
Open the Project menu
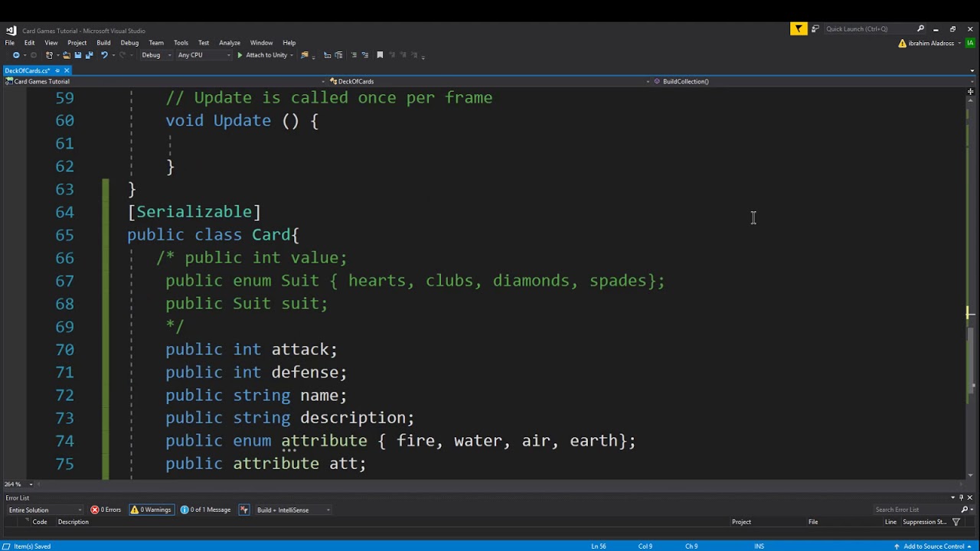[77, 43]
